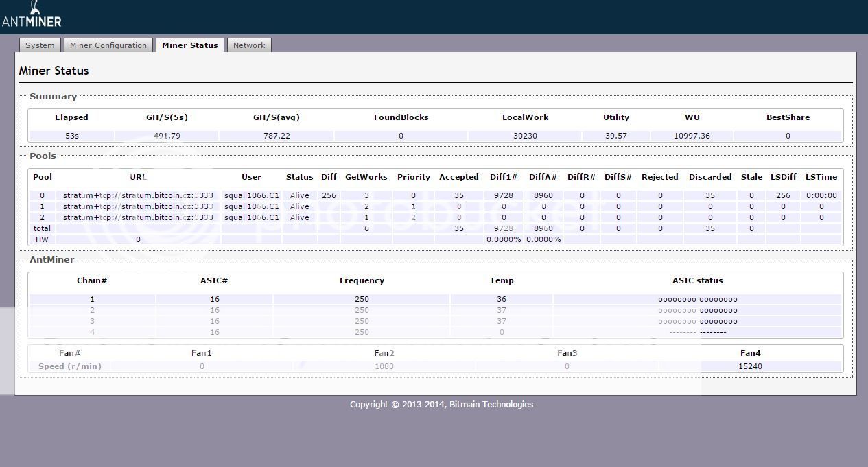Select the 'Utility' column header

point(616,117)
